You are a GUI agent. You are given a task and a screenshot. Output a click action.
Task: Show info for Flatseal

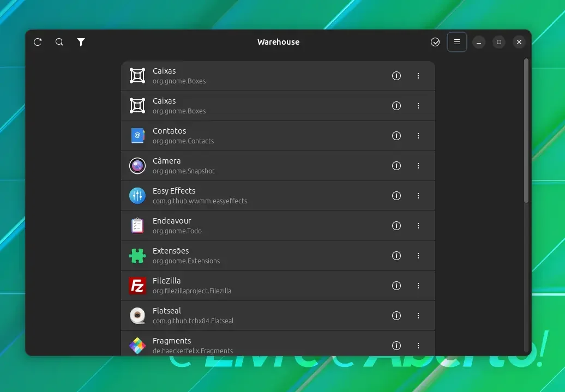click(396, 316)
